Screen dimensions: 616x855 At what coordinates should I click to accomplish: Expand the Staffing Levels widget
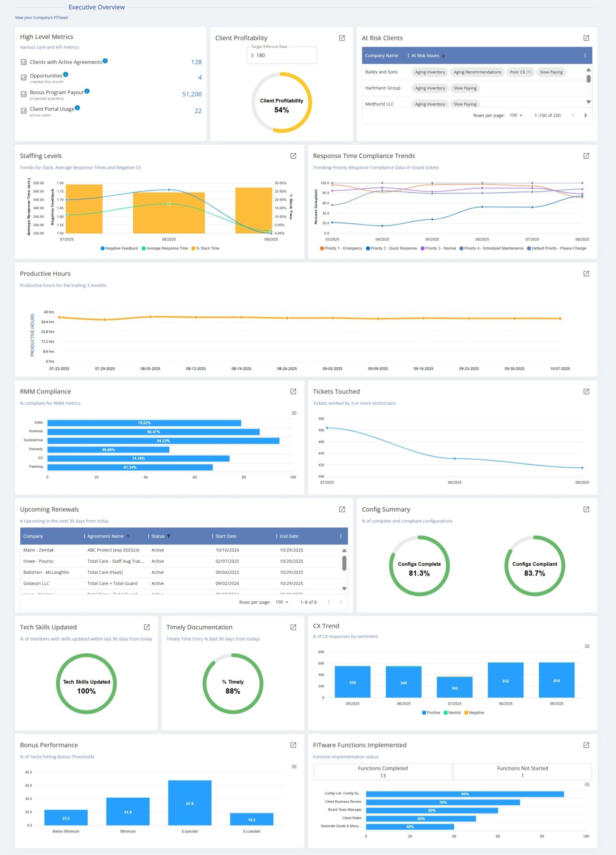(x=294, y=156)
